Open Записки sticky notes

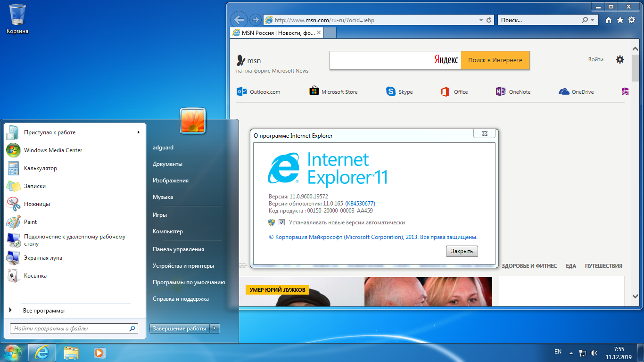click(x=75, y=186)
